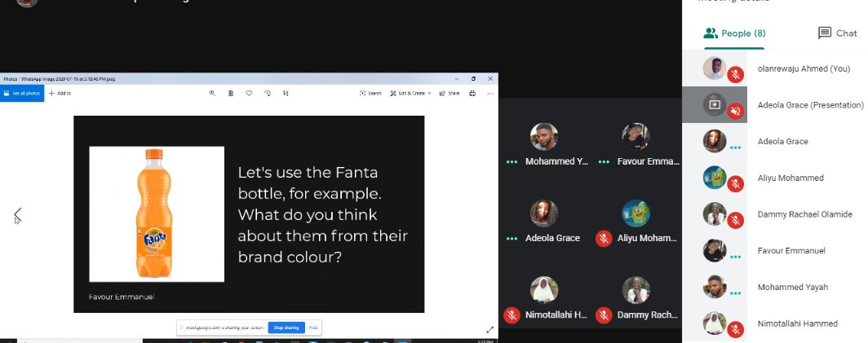Click Favour Emma... video tile avatar

(x=635, y=137)
